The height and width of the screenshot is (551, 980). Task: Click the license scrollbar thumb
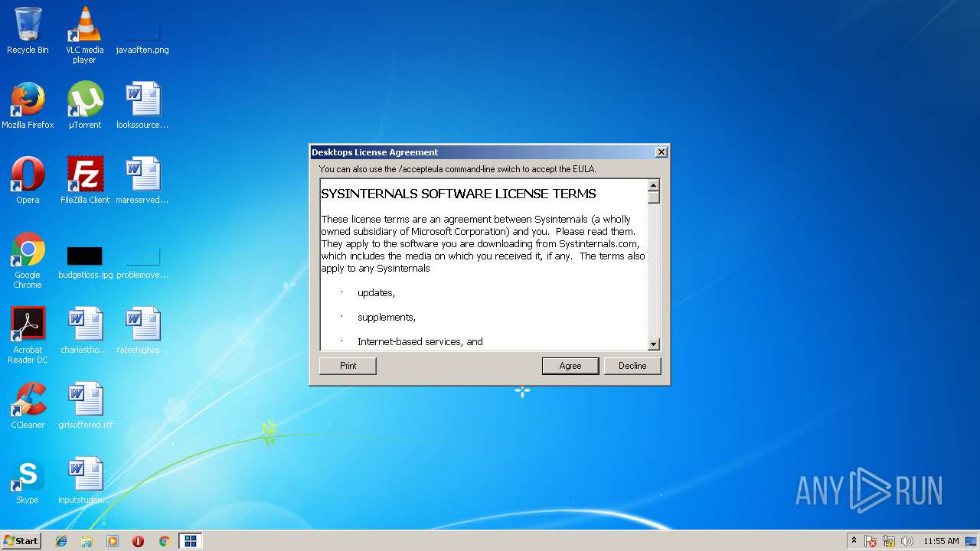tap(654, 197)
